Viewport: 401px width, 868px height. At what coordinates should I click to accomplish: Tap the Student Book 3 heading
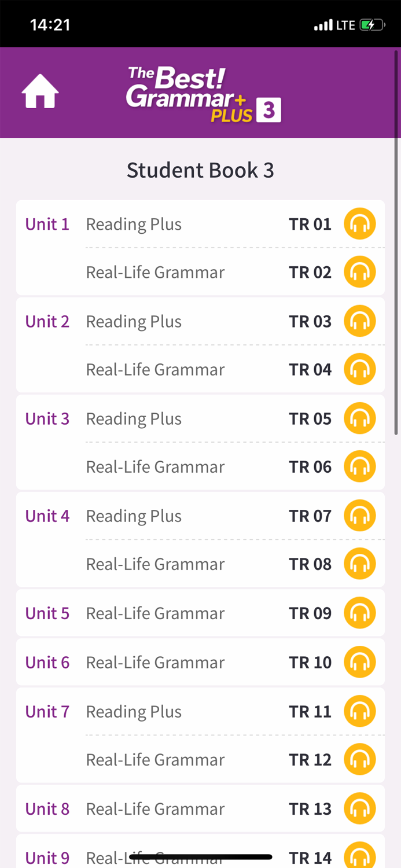click(201, 170)
